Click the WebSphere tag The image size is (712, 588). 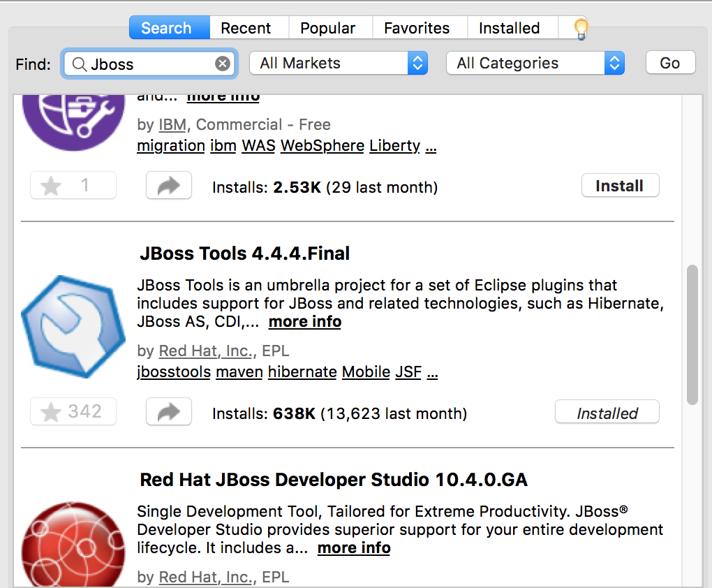click(322, 145)
